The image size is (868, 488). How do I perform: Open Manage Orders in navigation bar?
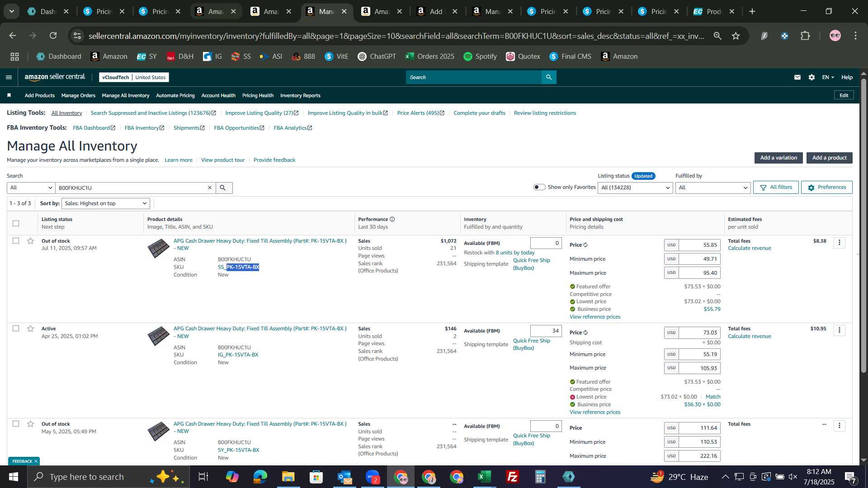point(78,95)
